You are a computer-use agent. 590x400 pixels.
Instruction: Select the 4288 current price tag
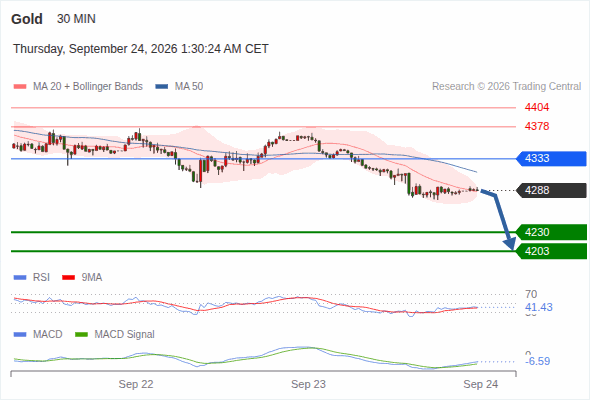pyautogui.click(x=551, y=190)
